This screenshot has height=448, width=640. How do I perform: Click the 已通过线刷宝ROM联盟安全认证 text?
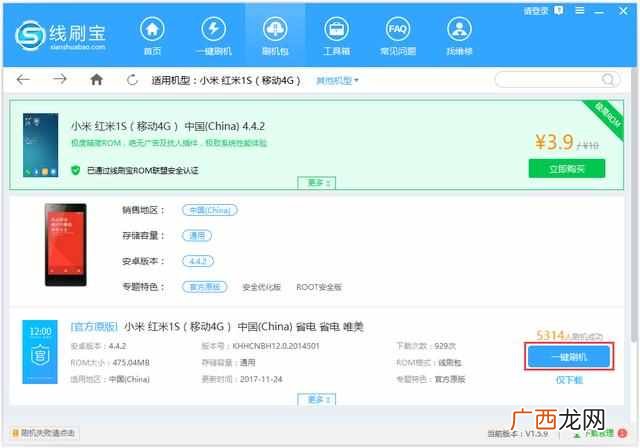pyautogui.click(x=143, y=171)
